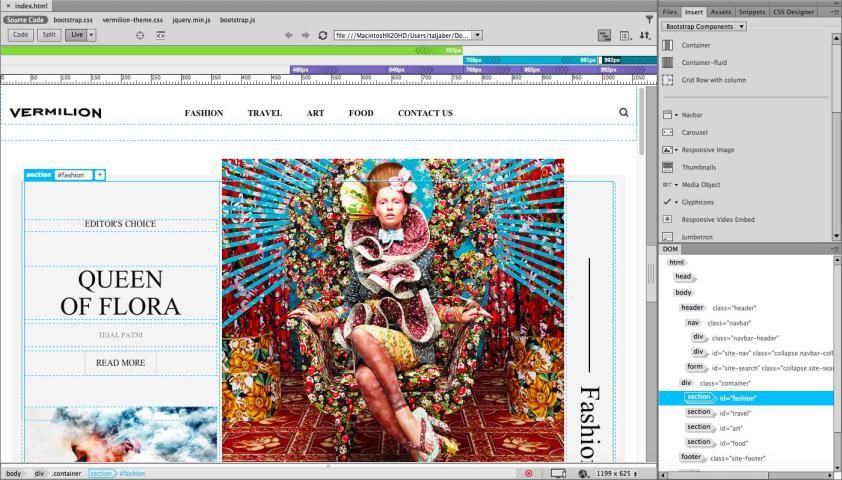This screenshot has height=480, width=842.
Task: Open the bootstrap.css related file
Action: [x=72, y=19]
